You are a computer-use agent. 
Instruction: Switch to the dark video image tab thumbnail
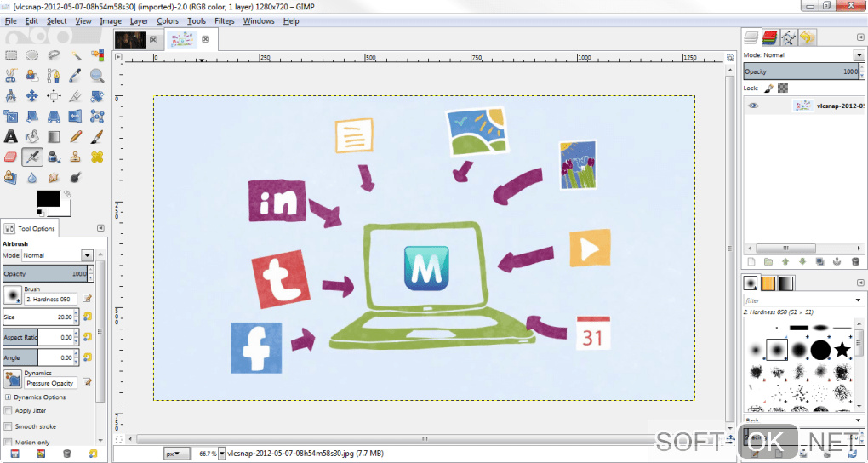coord(130,39)
